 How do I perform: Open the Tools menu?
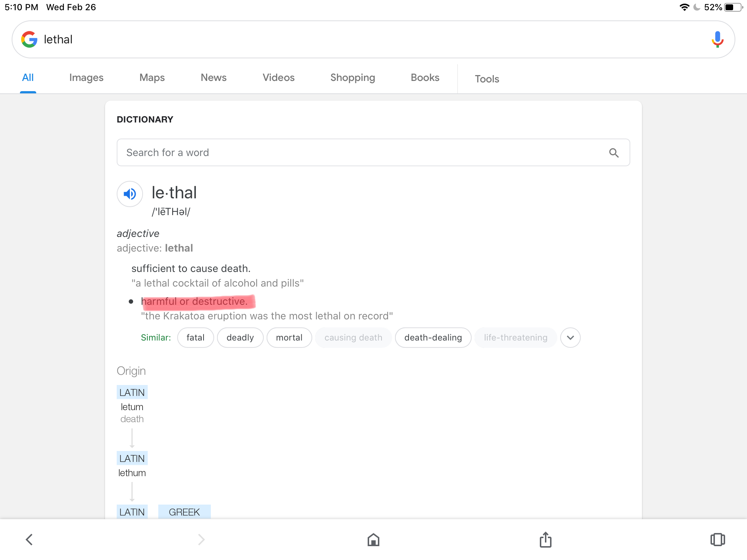click(487, 79)
